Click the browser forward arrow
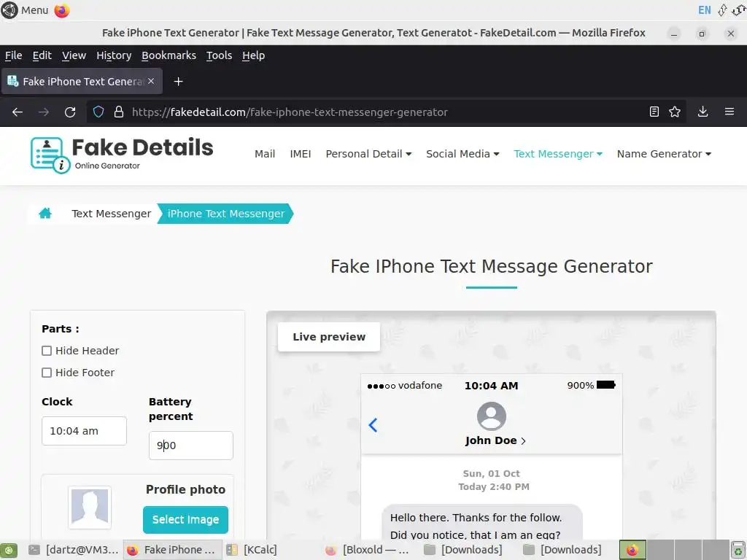Screen dimensions: 747x560 (x=44, y=112)
